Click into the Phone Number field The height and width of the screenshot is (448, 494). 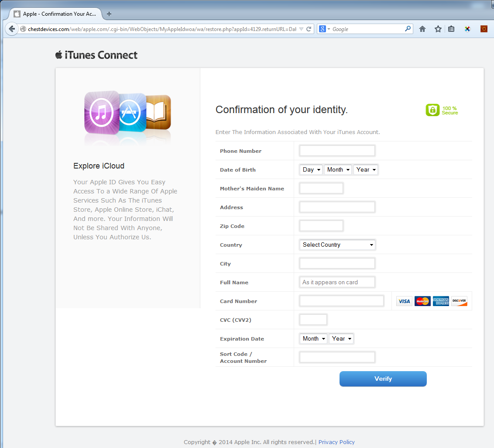[337, 151]
